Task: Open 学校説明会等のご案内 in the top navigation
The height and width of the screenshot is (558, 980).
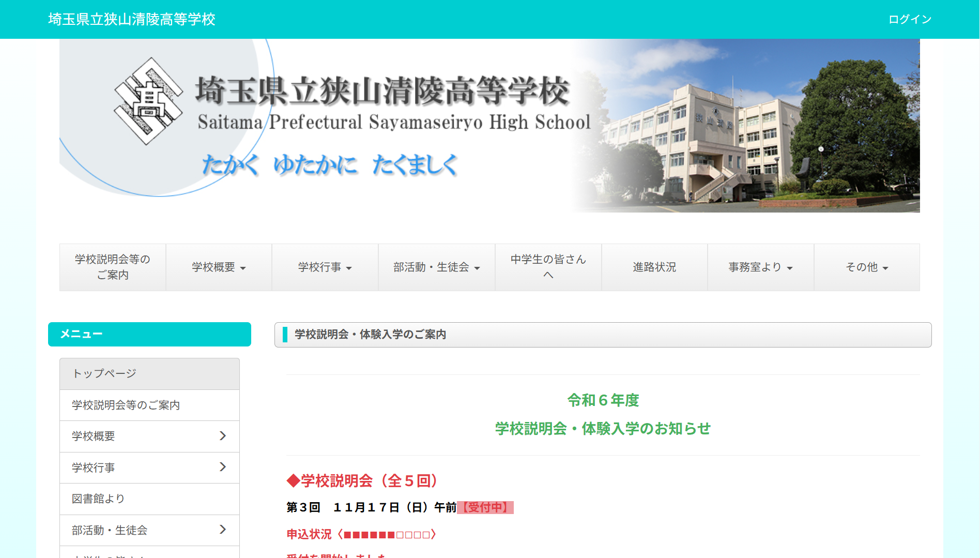Action: point(113,267)
